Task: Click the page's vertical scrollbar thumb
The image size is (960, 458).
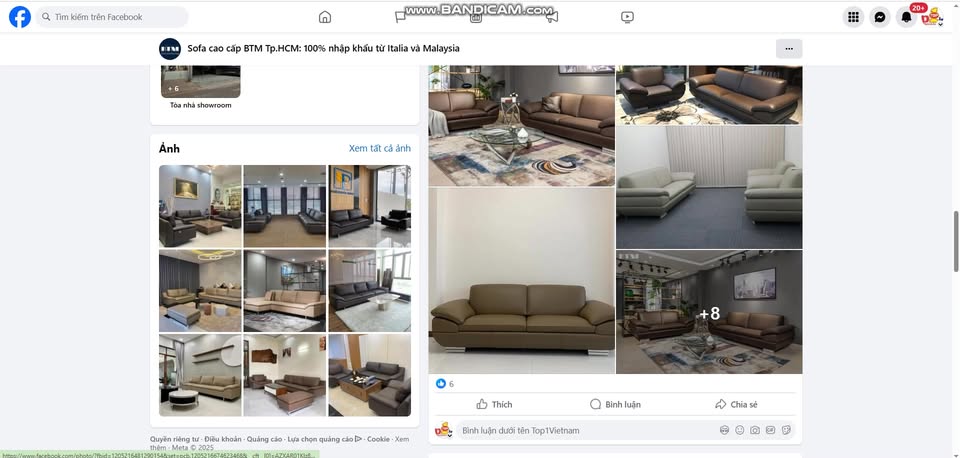Action: point(956,242)
